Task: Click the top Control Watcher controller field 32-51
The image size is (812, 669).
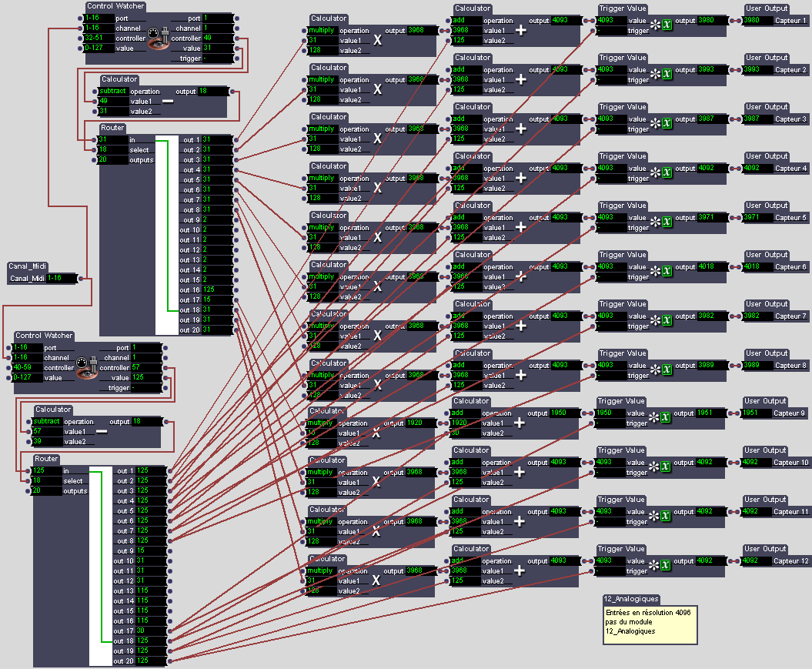Action: click(98, 38)
